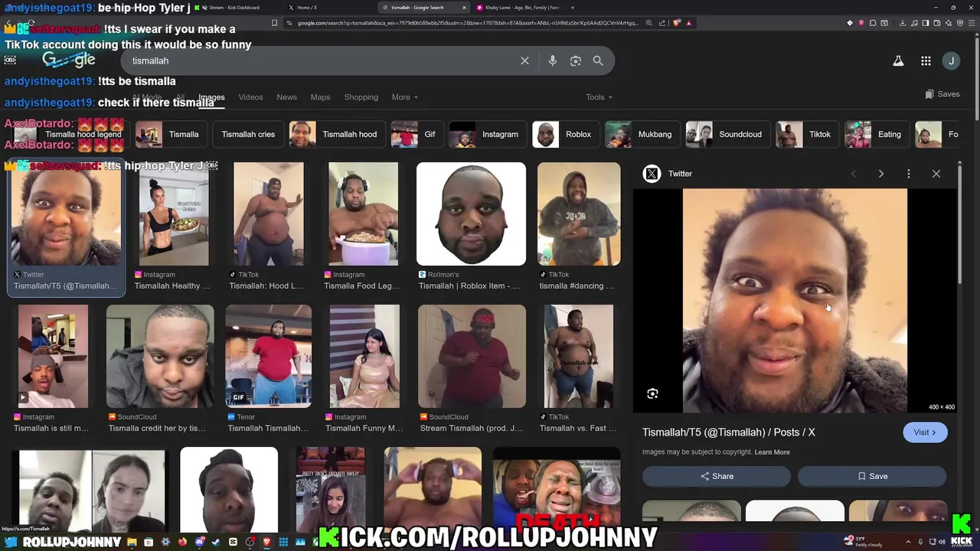Close the tismallah Google Search tab
The height and width of the screenshot is (551, 980).
[x=464, y=8]
